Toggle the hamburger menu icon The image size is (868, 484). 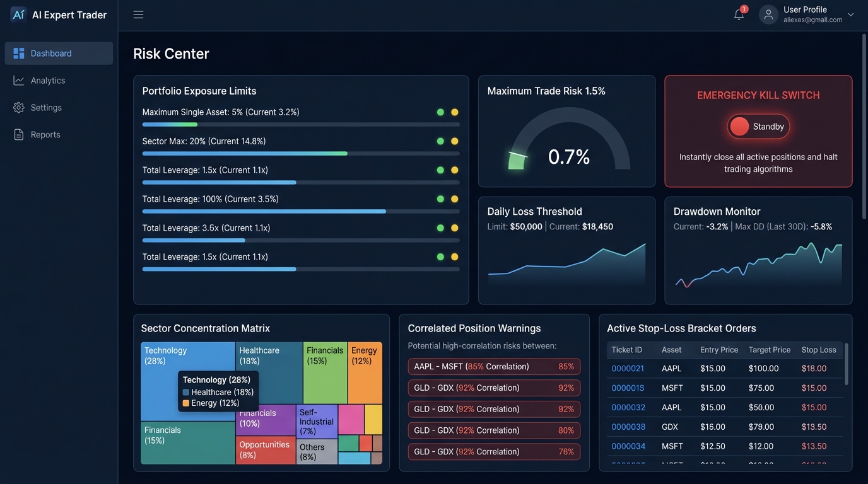(138, 14)
